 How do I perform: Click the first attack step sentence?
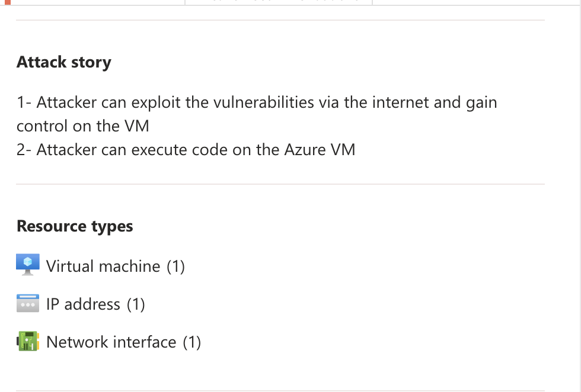coord(256,102)
